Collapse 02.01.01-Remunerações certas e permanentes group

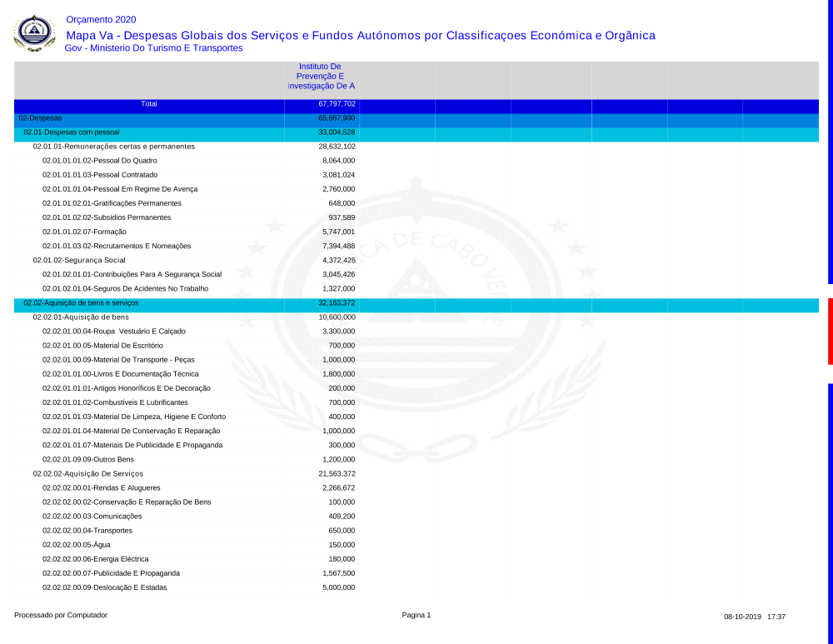click(x=113, y=147)
